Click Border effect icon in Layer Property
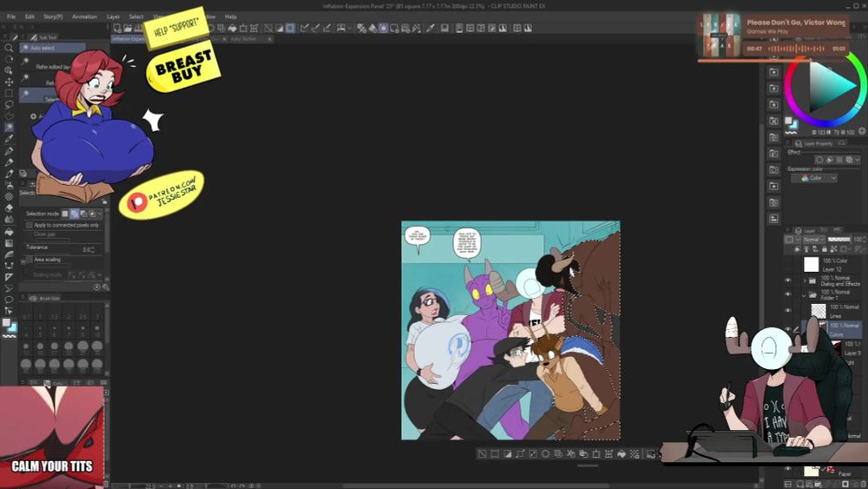This screenshot has height=489, width=868. [820, 160]
